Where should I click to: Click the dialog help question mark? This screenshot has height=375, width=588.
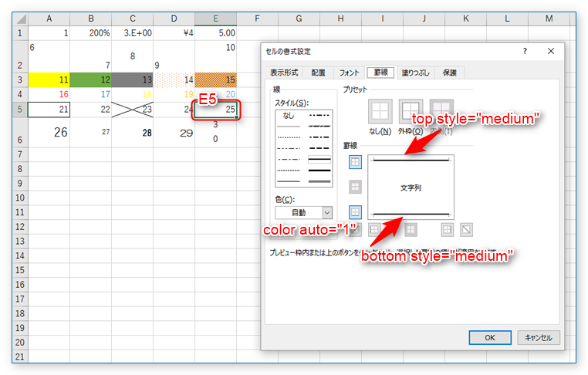[x=525, y=51]
